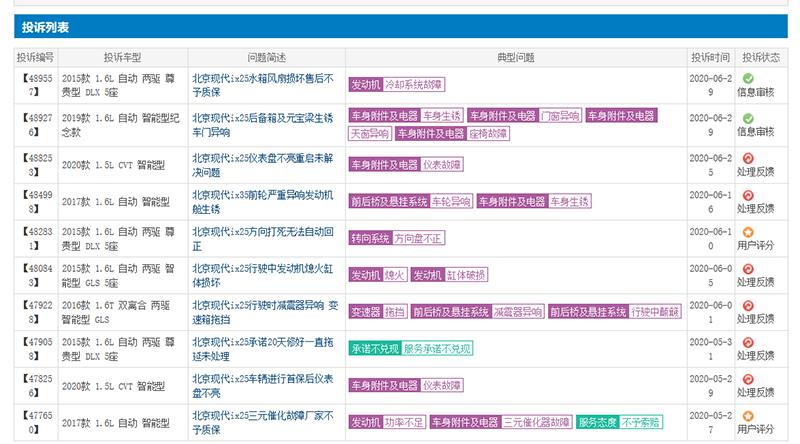The image size is (800, 444).
Task: Click the 投诉车型 column header
Action: (122, 57)
